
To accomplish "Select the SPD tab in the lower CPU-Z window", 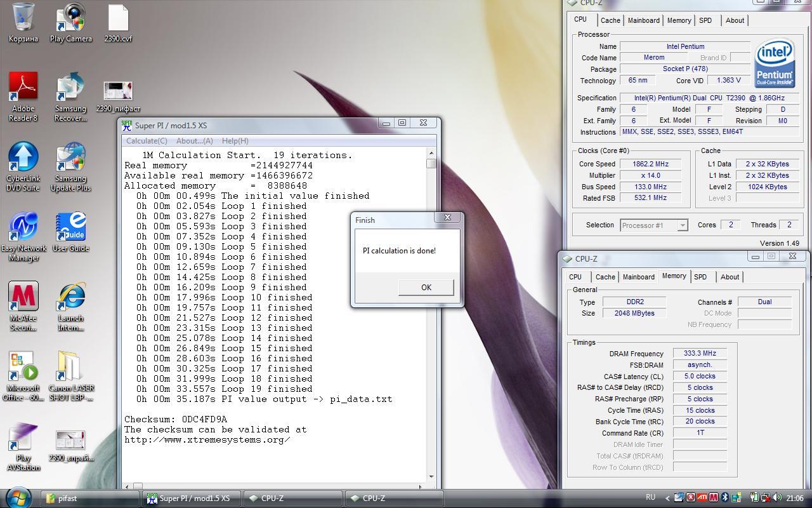I will click(x=700, y=277).
